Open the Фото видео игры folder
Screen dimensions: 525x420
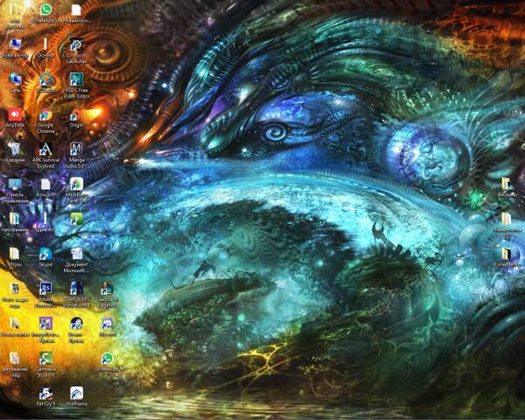pos(15,289)
